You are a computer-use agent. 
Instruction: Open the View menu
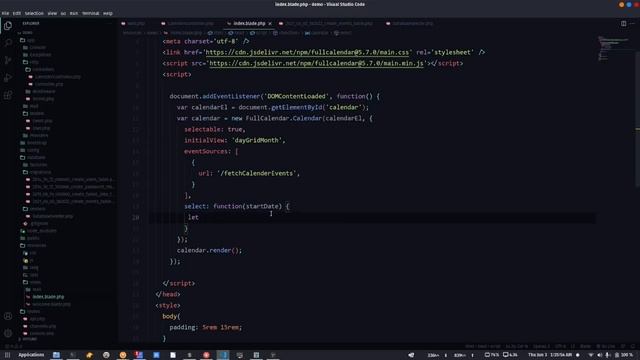[x=52, y=13]
